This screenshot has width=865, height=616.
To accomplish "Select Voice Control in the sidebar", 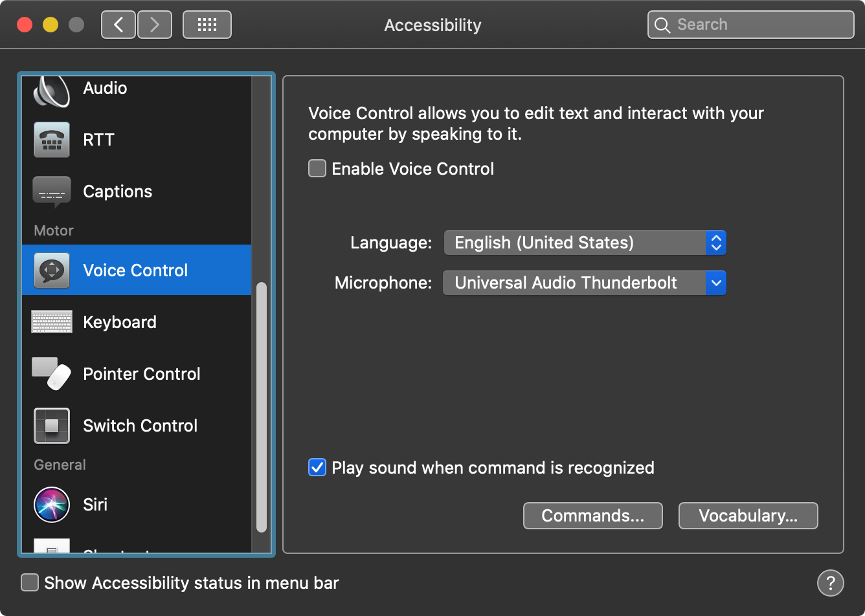I will point(135,270).
